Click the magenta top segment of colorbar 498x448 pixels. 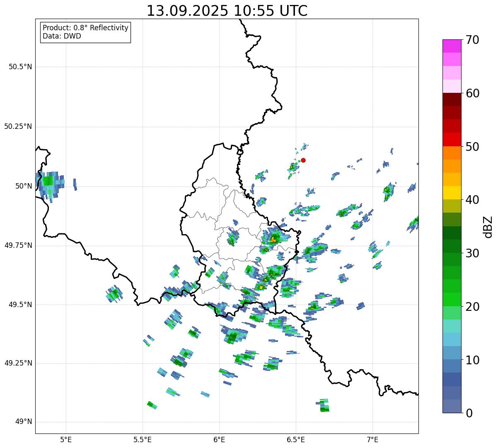point(452,46)
